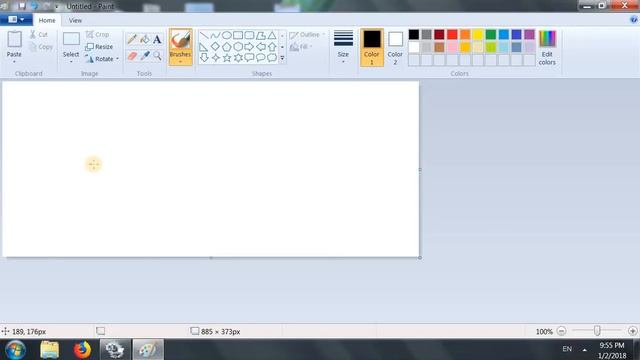Choose the Right arrow shape
The image size is (640, 360).
coord(249,47)
